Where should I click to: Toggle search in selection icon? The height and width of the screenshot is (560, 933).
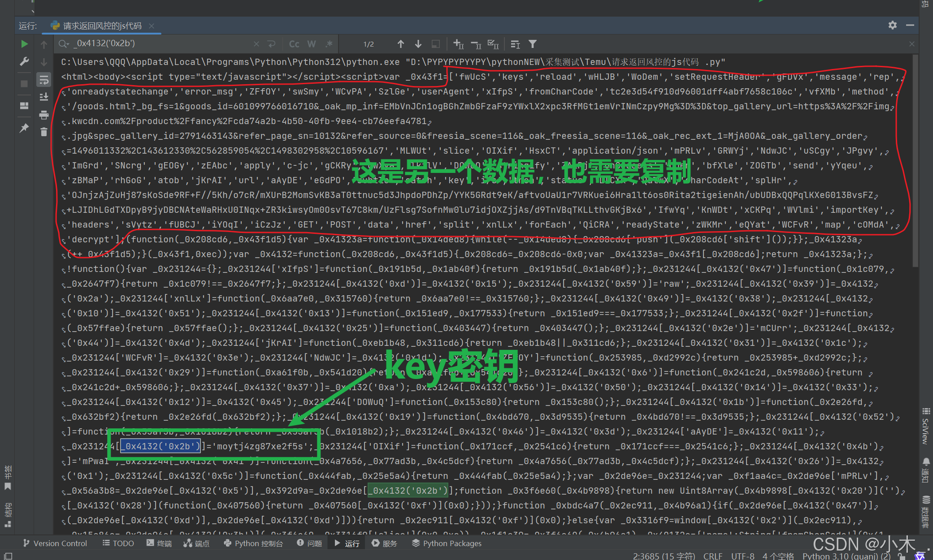[435, 44]
